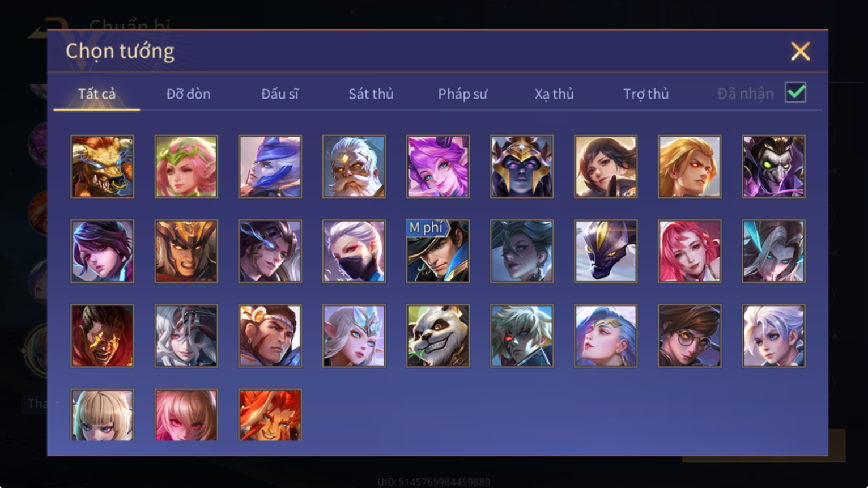Show the Pháp sư heroes tab

click(x=462, y=94)
